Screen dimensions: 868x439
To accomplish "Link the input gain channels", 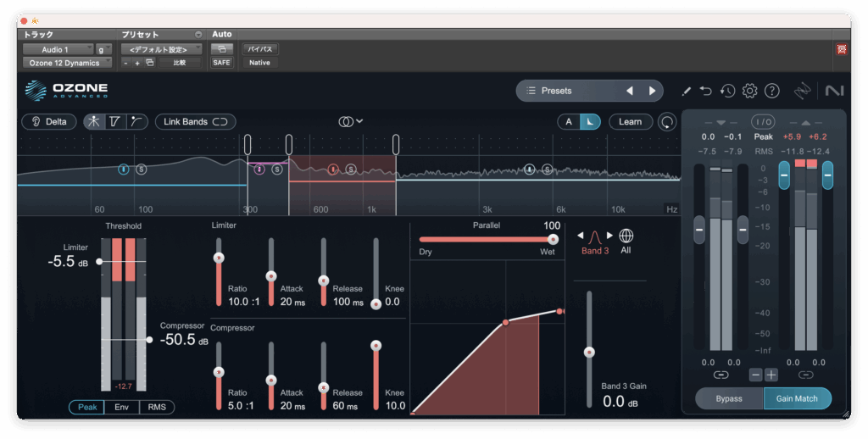I will click(x=721, y=375).
